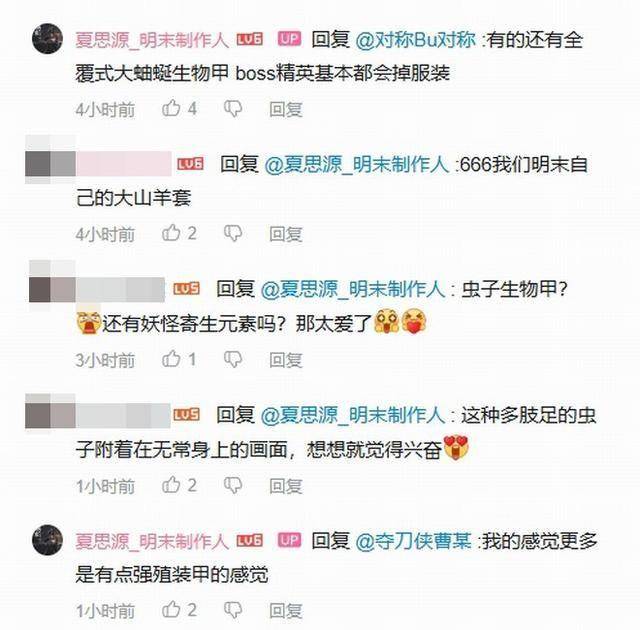Like the 多肢足的虫子 comment
The image size is (640, 630).
pyautogui.click(x=171, y=484)
